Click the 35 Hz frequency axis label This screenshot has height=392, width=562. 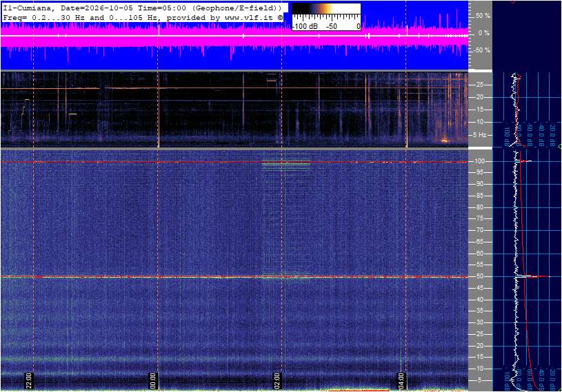(x=480, y=311)
